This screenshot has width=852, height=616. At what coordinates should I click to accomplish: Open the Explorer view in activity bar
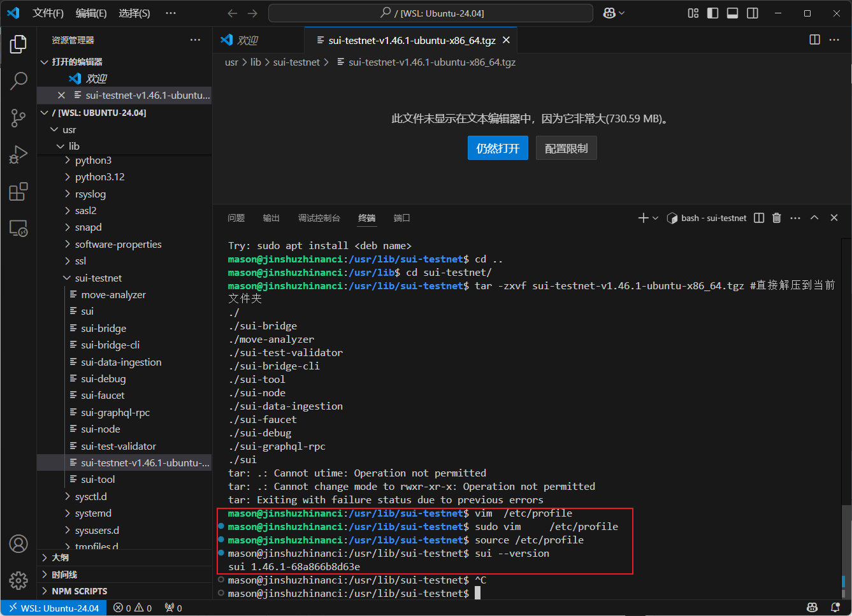point(18,44)
